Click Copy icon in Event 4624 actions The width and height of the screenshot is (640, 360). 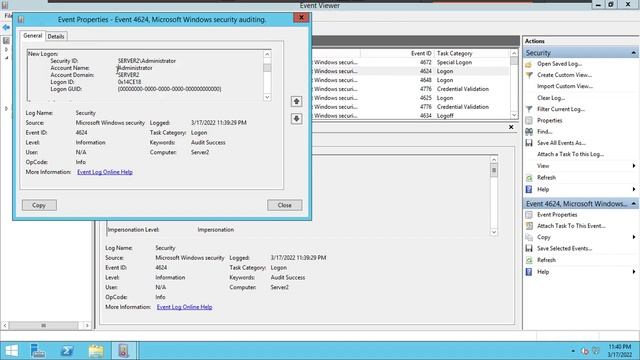tap(529, 237)
